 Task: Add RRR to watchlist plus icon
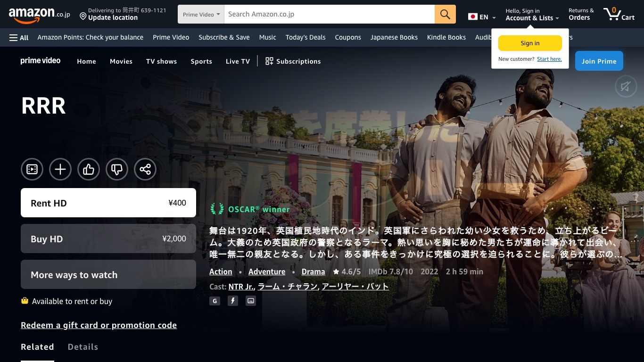[60, 169]
